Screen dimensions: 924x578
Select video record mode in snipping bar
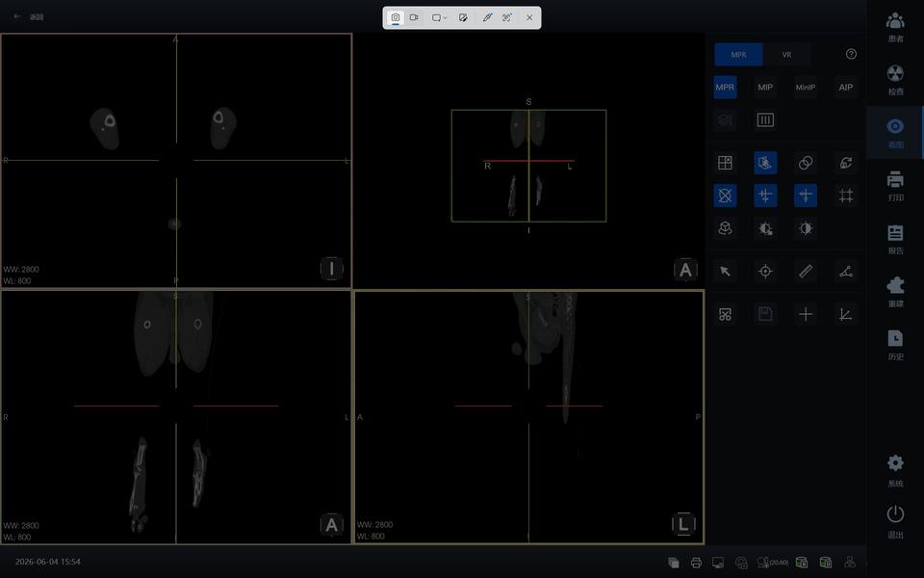(414, 17)
